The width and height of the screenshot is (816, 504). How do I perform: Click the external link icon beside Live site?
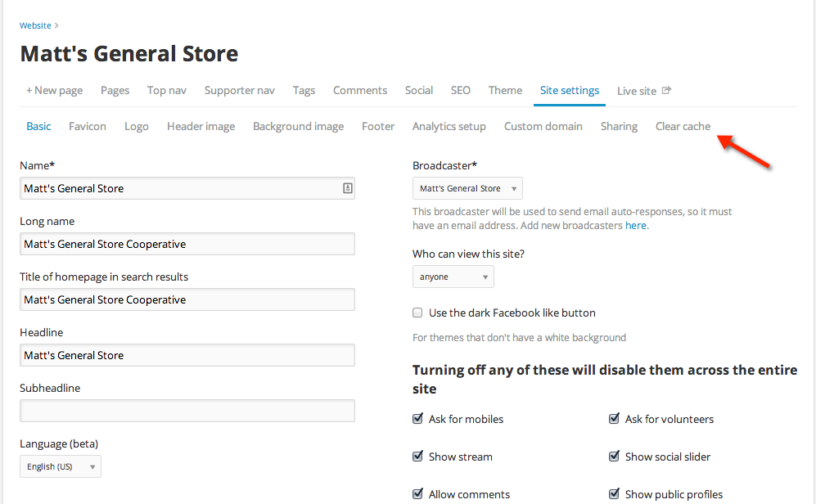[666, 91]
